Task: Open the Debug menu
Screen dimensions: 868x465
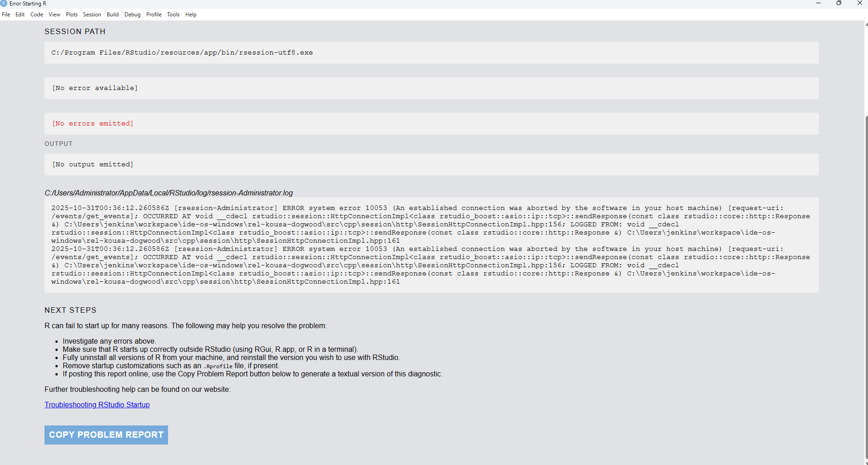Action: click(x=133, y=15)
